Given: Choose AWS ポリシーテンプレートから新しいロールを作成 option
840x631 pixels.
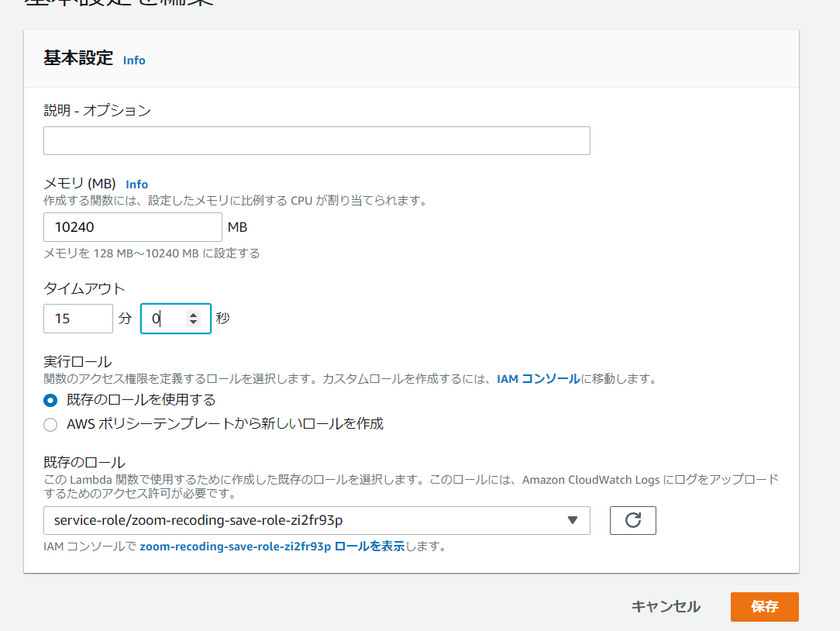Looking at the screenshot, I should tap(50, 424).
